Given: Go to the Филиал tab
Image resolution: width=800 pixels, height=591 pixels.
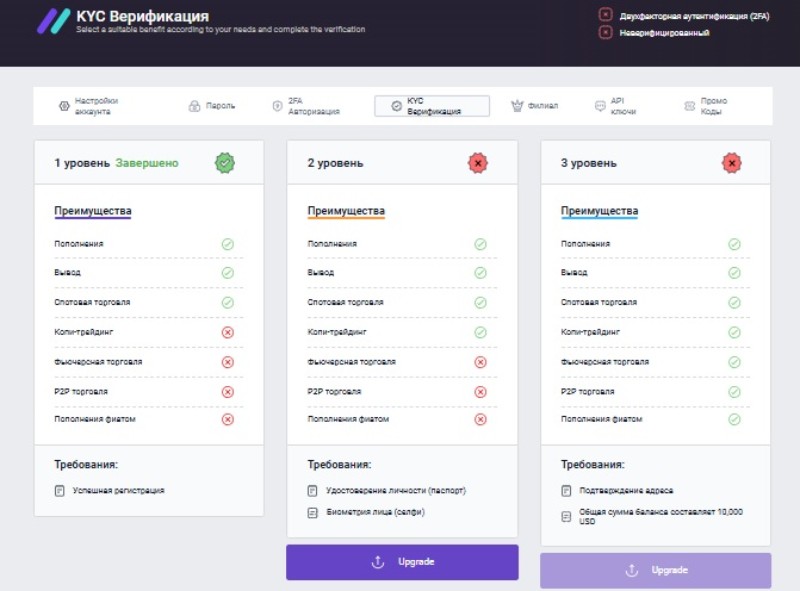Looking at the screenshot, I should (x=534, y=106).
